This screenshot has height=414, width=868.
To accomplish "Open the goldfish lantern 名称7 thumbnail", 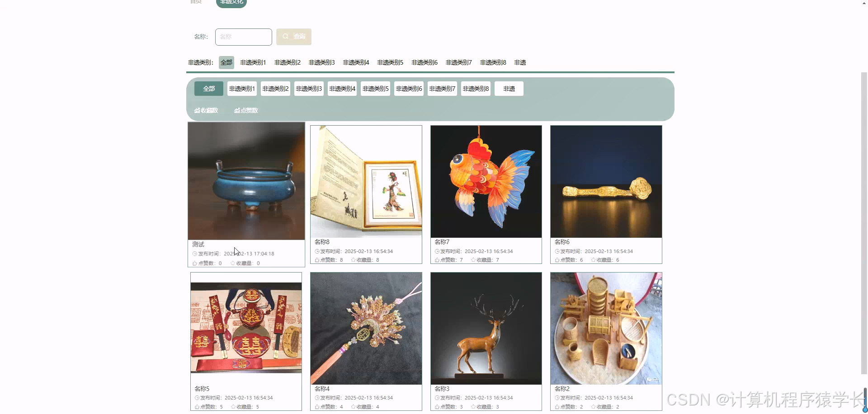I will pyautogui.click(x=486, y=182).
